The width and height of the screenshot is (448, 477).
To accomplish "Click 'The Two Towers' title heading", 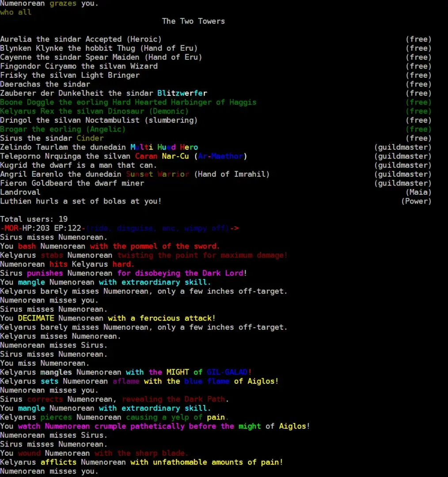I will click(x=193, y=21).
